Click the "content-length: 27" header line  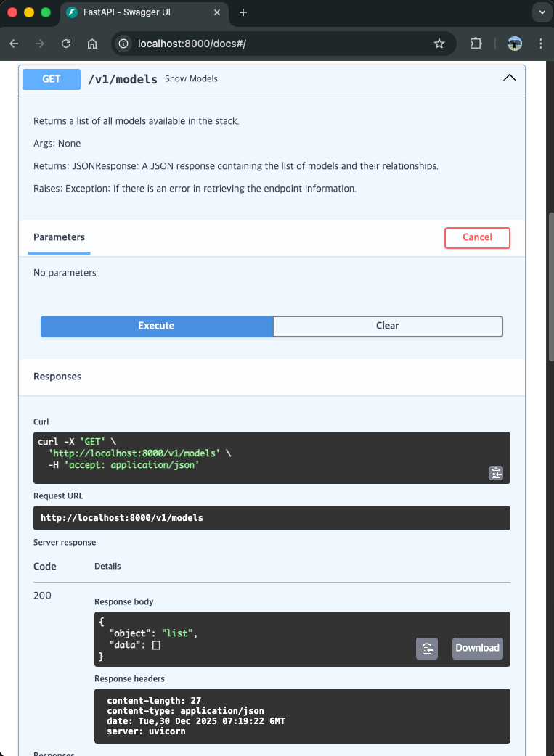click(154, 701)
